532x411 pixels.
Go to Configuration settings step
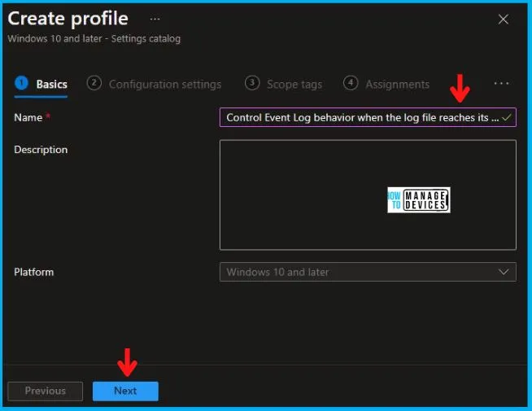(154, 84)
